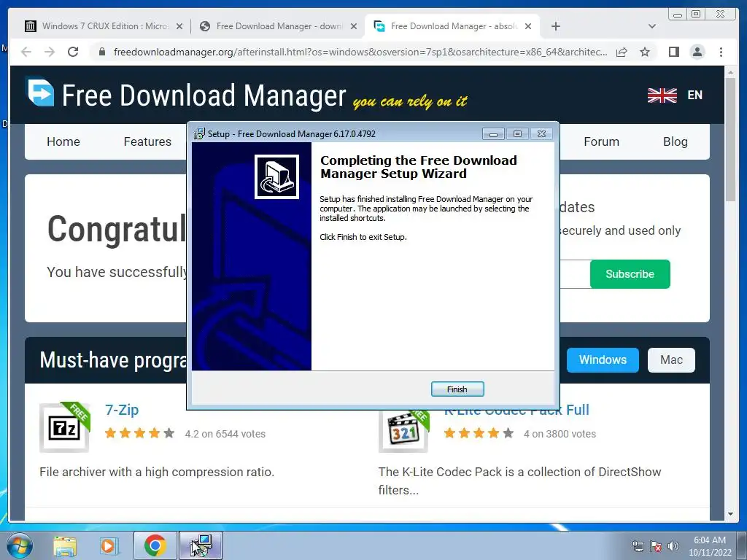The image size is (747, 560).
Task: Reload the current page
Action: tap(73, 52)
